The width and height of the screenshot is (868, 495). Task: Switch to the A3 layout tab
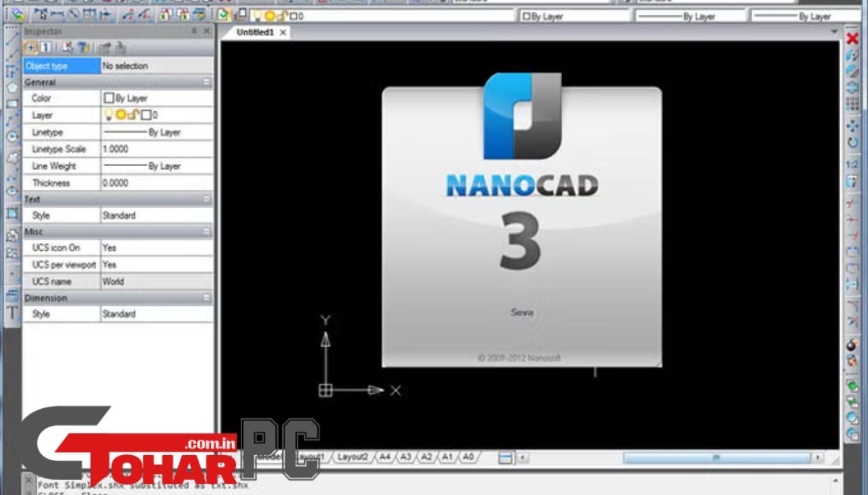[406, 457]
